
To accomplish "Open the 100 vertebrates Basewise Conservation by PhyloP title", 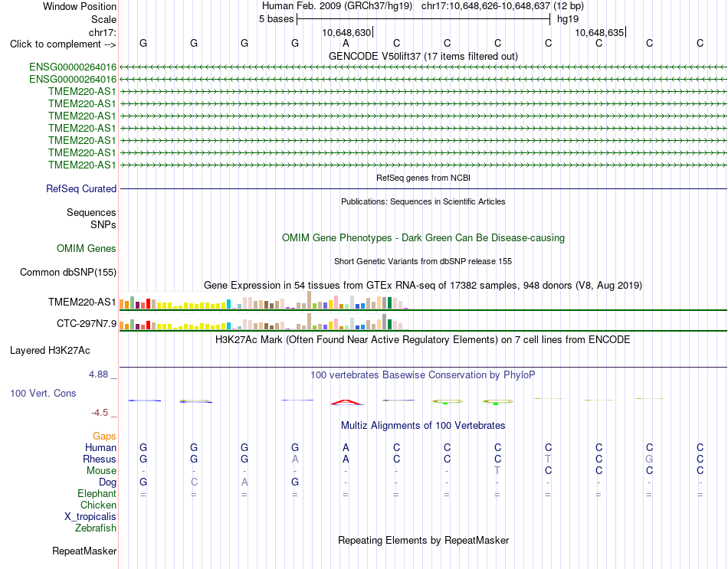I will (x=423, y=375).
